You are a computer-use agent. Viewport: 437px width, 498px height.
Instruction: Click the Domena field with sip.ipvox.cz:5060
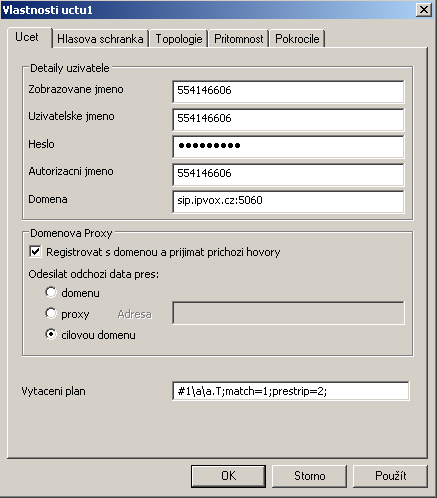pyautogui.click(x=288, y=201)
